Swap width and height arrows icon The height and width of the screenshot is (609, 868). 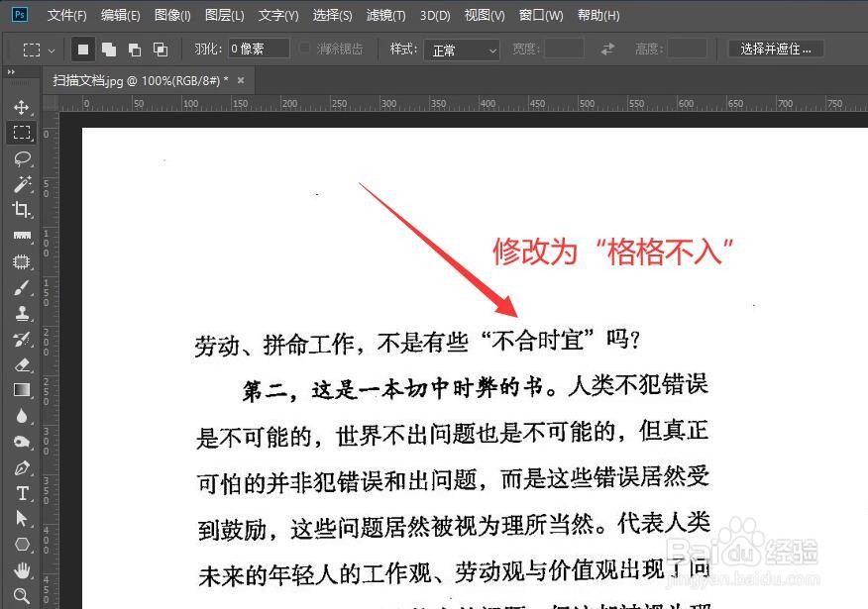coord(607,50)
